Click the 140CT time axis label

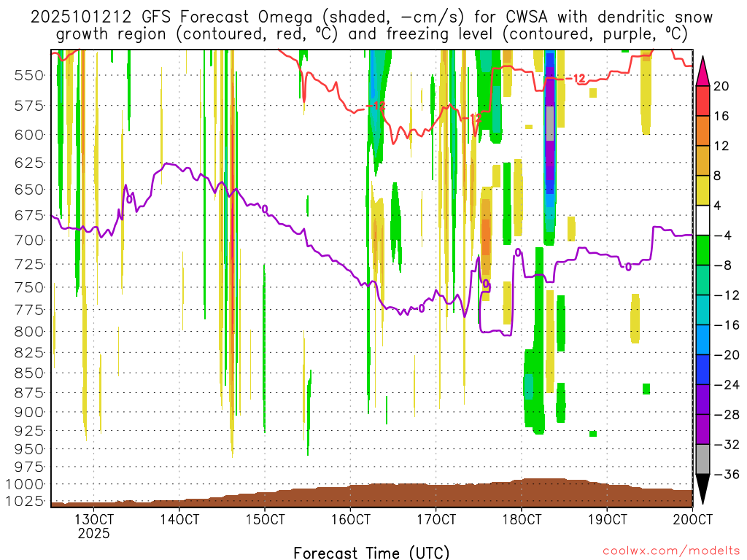click(179, 519)
